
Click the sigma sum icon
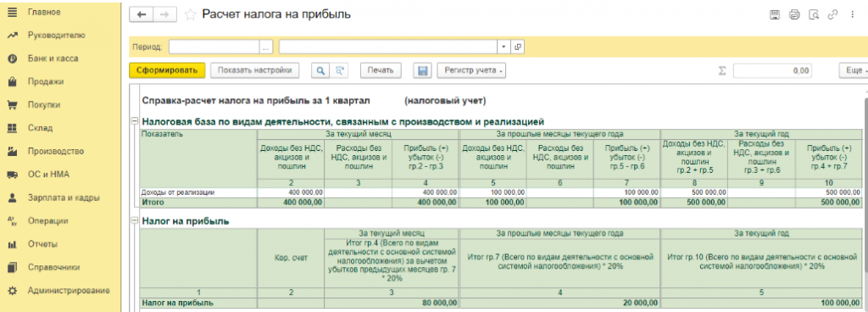[x=722, y=71]
